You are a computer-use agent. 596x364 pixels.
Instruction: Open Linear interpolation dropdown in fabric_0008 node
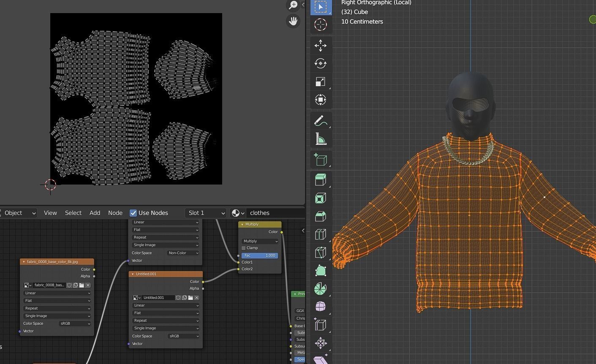[57, 293]
